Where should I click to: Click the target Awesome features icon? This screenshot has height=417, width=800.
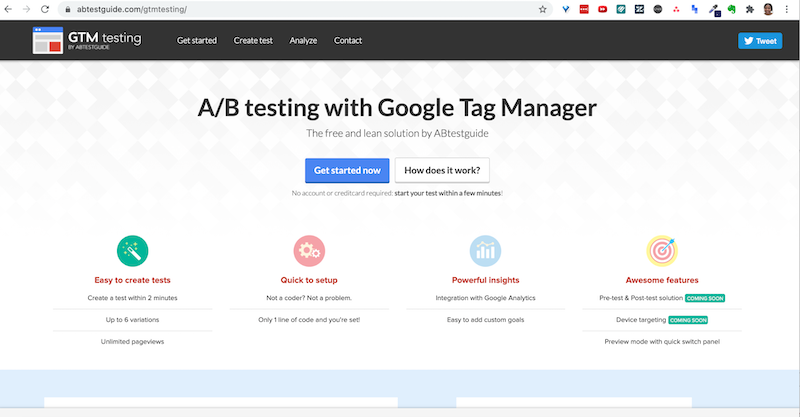[662, 251]
